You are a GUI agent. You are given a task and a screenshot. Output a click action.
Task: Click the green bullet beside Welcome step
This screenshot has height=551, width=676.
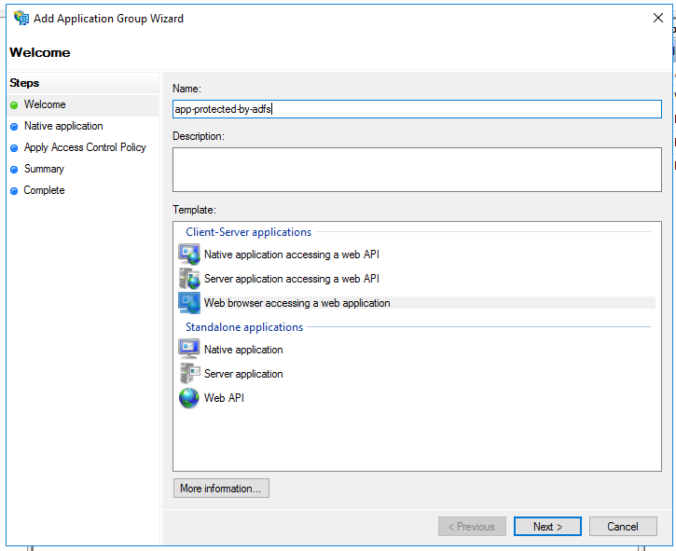pos(14,105)
